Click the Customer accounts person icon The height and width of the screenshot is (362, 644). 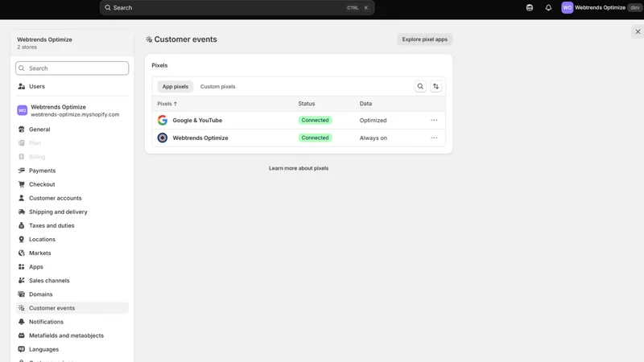[x=22, y=198]
